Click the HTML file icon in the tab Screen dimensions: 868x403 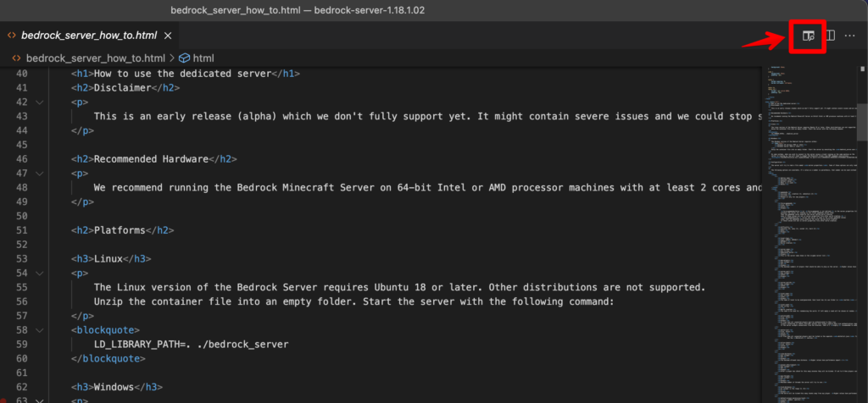(x=12, y=36)
